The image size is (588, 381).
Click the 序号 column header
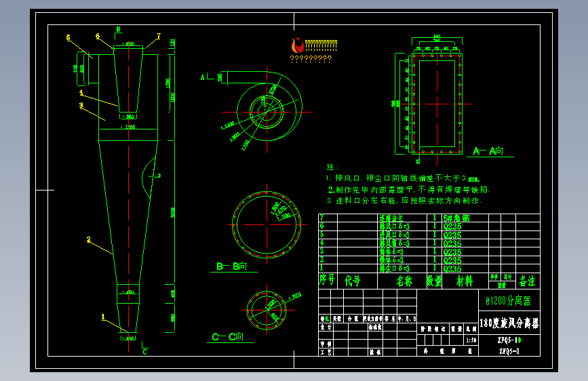[327, 280]
